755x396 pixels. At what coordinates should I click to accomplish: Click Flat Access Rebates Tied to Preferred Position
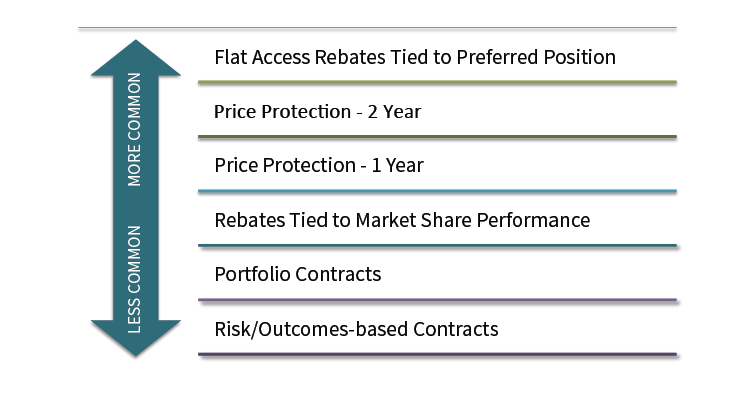pos(415,57)
